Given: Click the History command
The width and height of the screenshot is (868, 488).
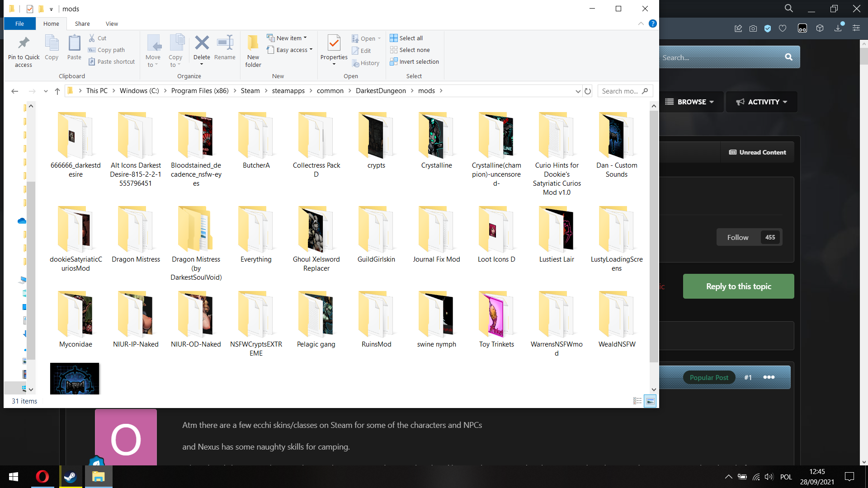Looking at the screenshot, I should coord(366,63).
